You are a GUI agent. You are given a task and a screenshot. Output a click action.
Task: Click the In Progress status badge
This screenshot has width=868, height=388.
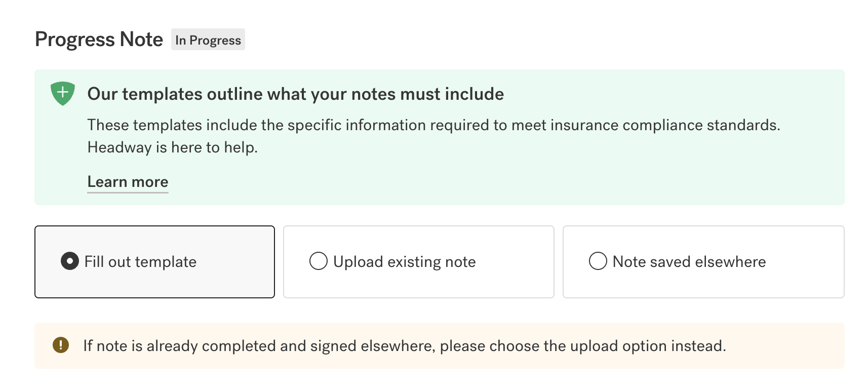208,40
